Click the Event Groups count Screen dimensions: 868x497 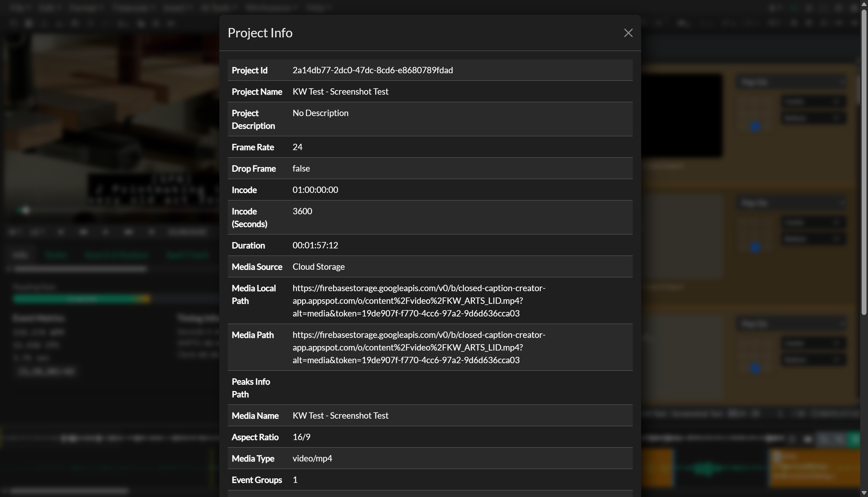pyautogui.click(x=295, y=479)
